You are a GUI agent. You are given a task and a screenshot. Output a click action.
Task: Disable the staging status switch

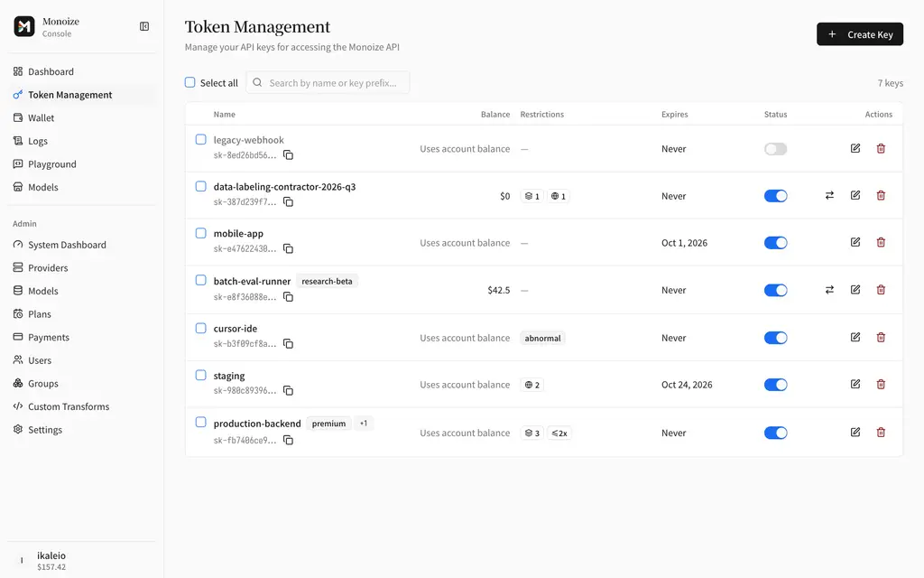coord(775,385)
